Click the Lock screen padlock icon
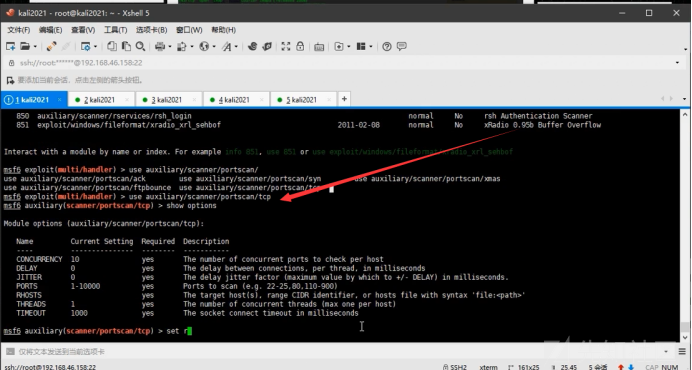The image size is (692, 370). (300, 46)
